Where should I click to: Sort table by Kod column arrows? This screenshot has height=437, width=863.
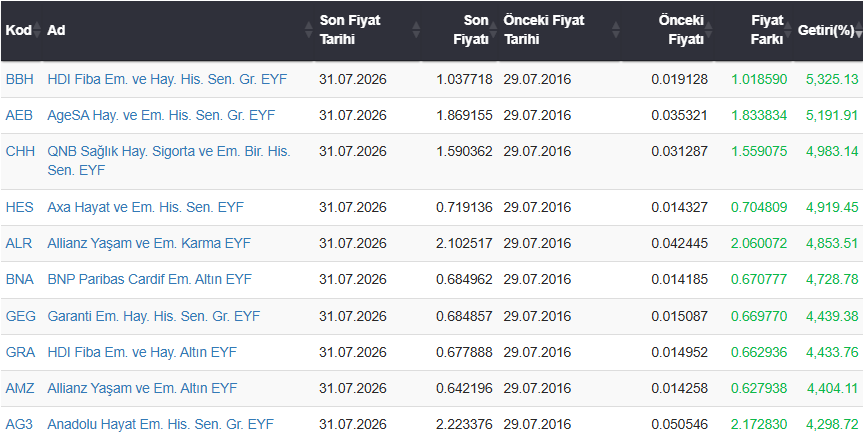point(37,30)
